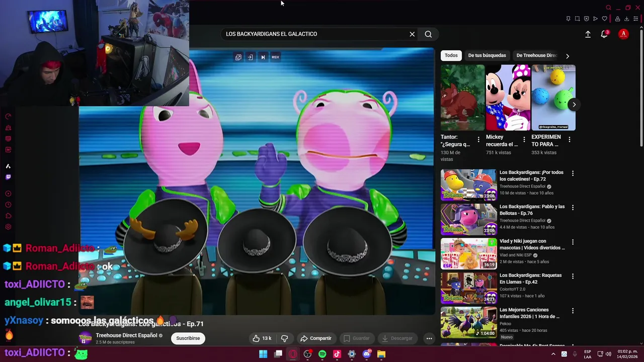Open GX Control speedometer icon in sidebar
This screenshot has width=644, height=362.
point(8,117)
